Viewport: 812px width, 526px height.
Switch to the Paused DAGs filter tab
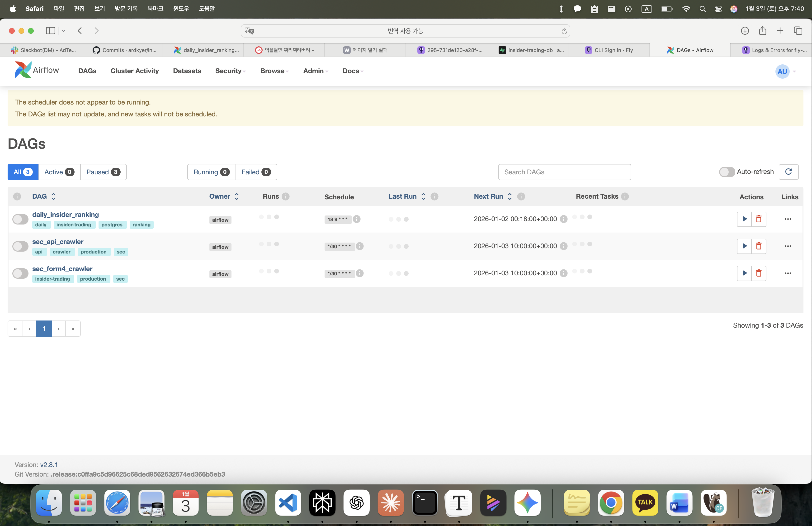click(103, 172)
